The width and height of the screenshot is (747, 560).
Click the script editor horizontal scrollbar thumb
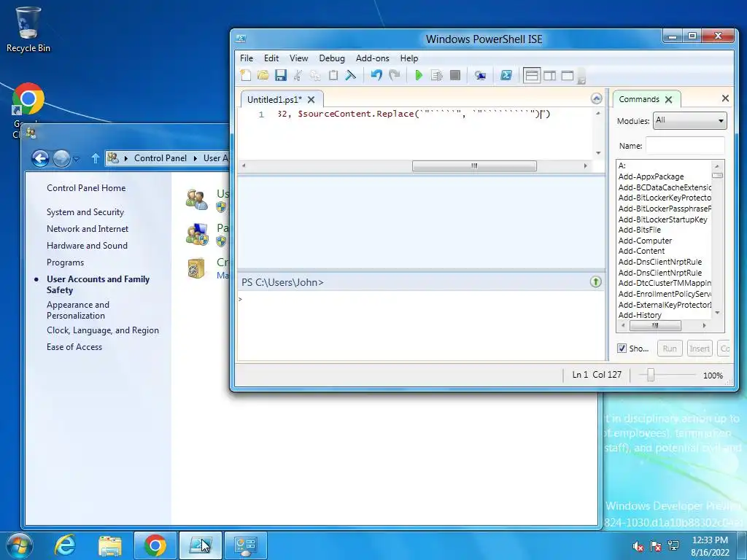[474, 166]
